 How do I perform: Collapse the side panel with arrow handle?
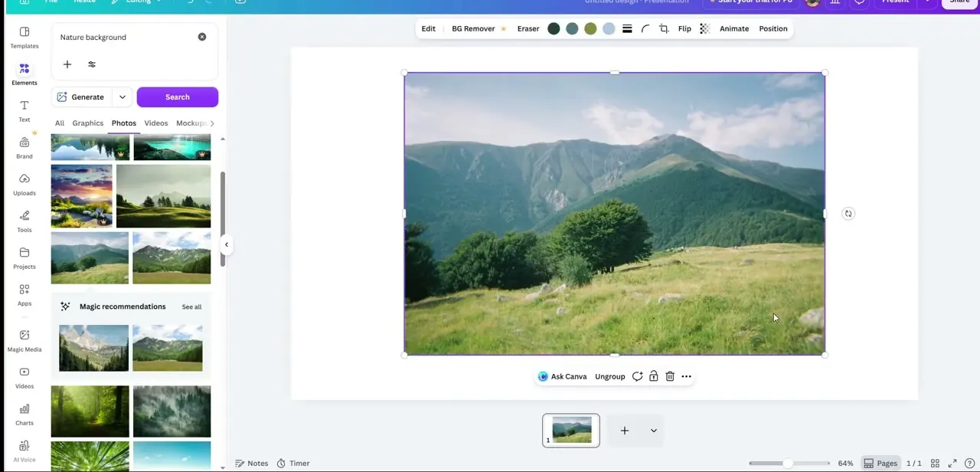click(226, 244)
